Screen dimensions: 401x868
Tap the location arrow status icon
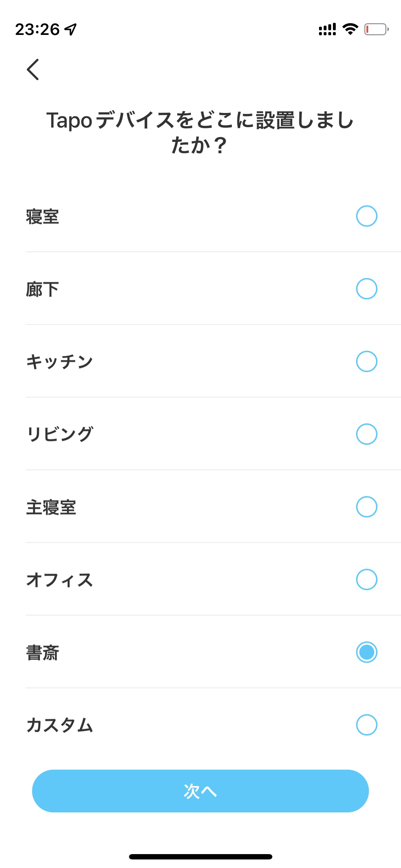(x=71, y=29)
